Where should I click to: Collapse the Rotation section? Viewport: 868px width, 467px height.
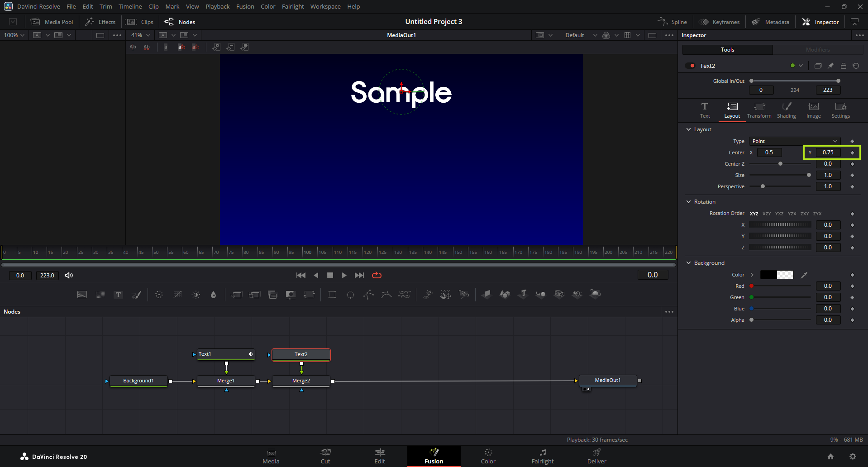pos(689,202)
